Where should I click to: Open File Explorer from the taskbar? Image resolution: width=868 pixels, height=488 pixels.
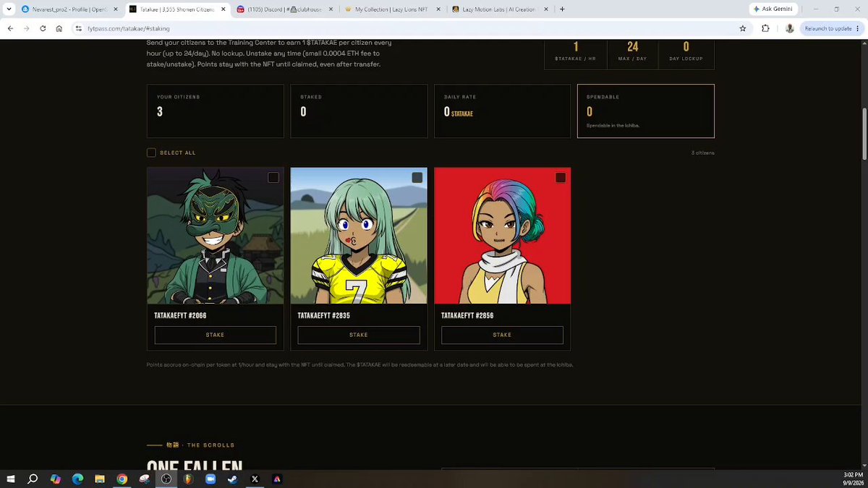coord(100,479)
